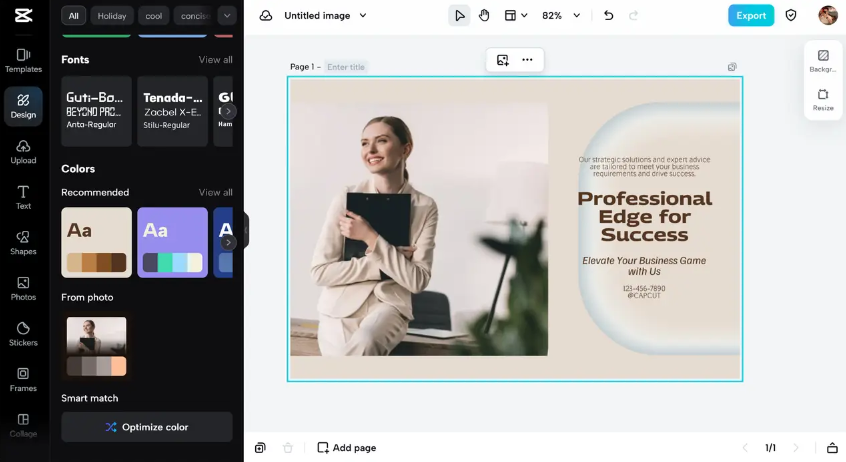The height and width of the screenshot is (462, 846).
Task: Open the Background settings panel
Action: (823, 61)
